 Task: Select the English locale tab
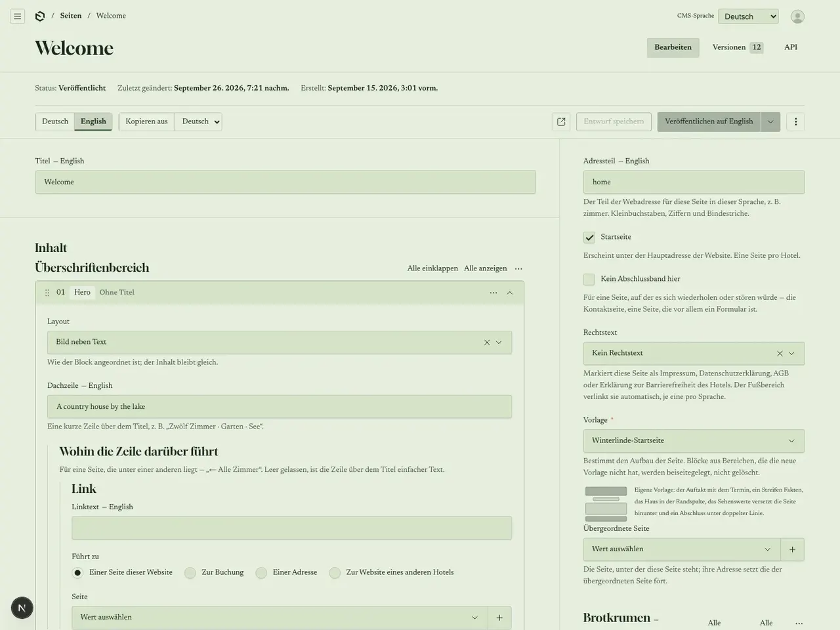[93, 121]
